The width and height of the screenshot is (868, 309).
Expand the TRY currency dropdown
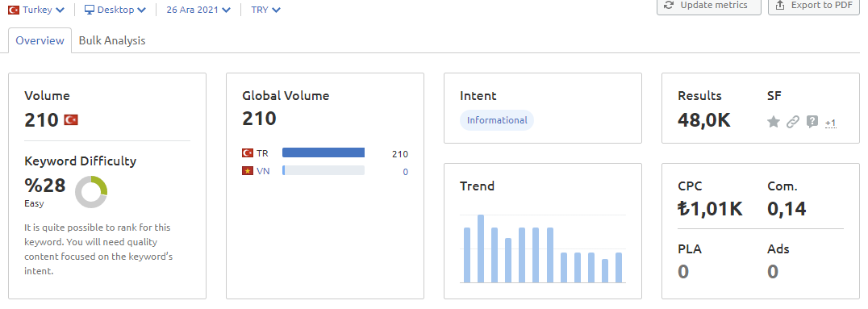pyautogui.click(x=265, y=10)
